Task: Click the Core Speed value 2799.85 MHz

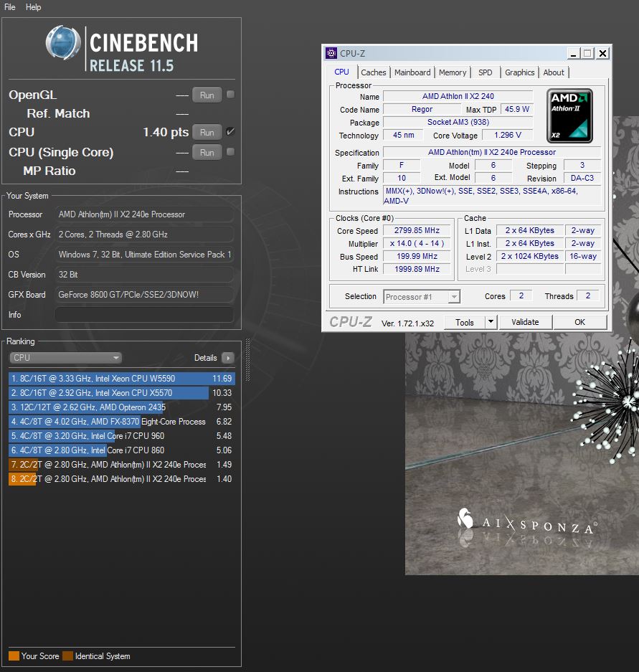Action: 417,230
